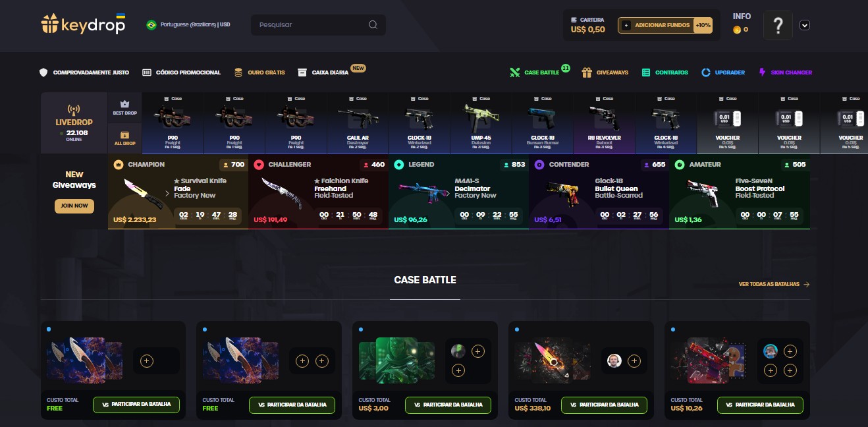868x427 pixels.
Task: Open Ver Todas As Batalhas link
Action: 774,285
